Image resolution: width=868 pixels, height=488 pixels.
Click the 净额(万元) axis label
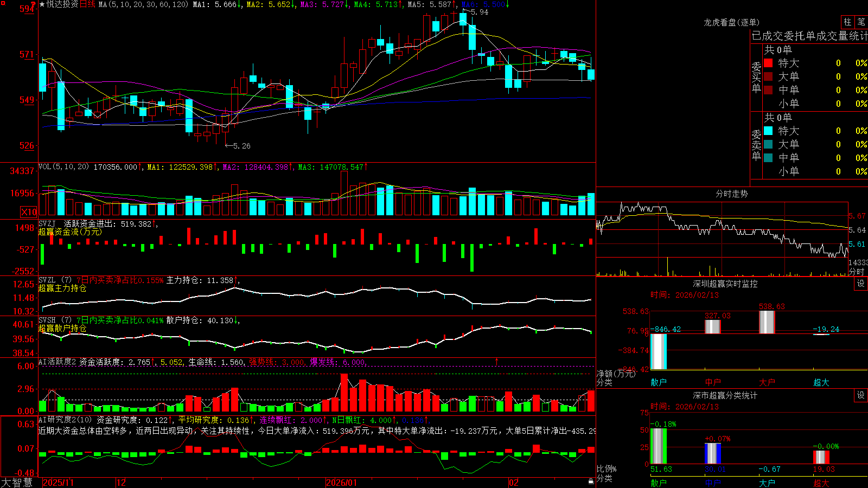[x=616, y=374]
